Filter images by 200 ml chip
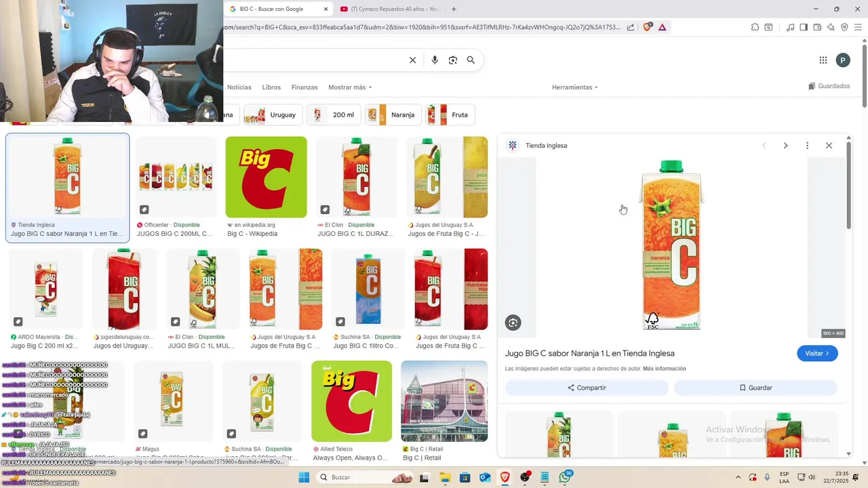The width and height of the screenshot is (868, 488). click(334, 115)
